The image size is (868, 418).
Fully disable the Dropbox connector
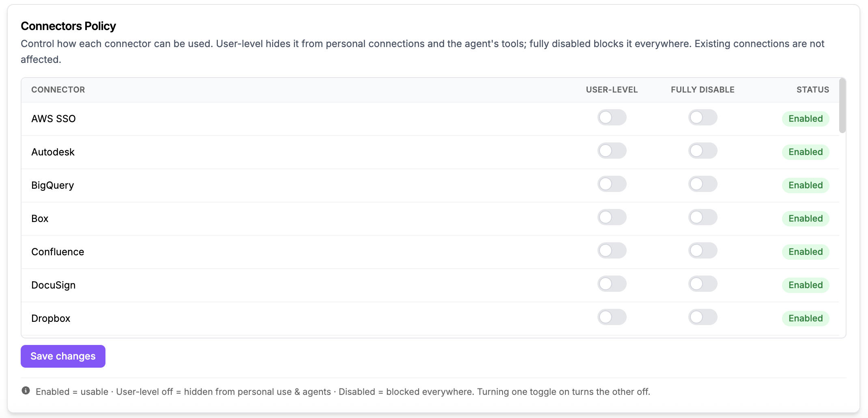coord(703,317)
